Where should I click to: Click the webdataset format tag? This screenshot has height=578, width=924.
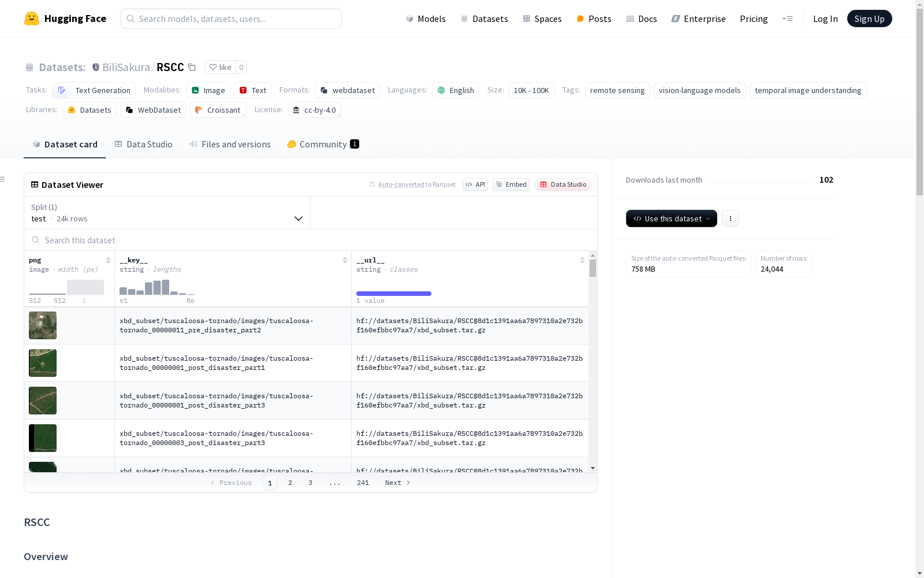pyautogui.click(x=347, y=90)
